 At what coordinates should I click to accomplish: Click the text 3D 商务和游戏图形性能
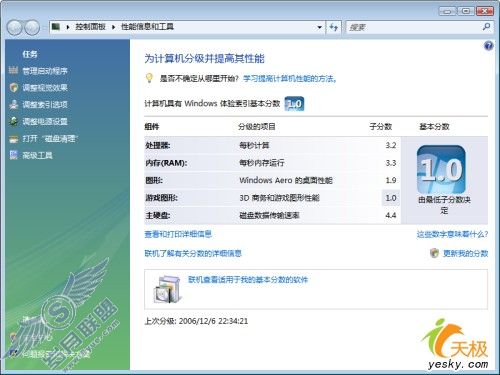pos(279,198)
